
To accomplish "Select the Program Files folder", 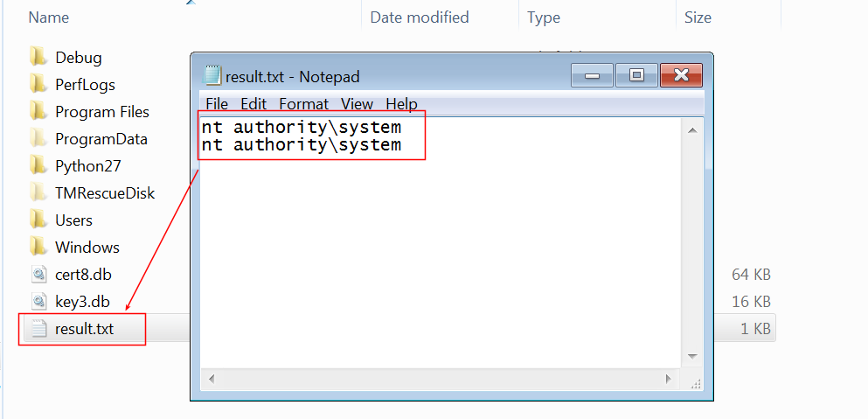I will click(x=101, y=112).
